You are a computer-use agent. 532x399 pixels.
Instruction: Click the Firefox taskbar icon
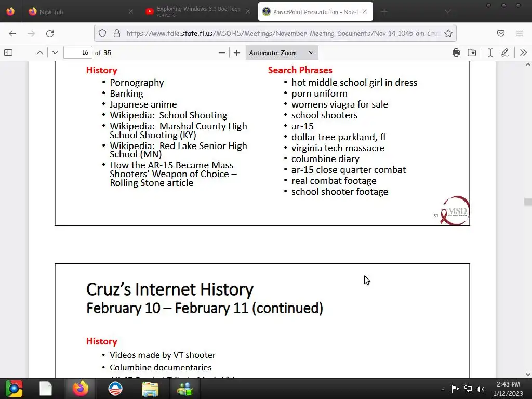81,389
